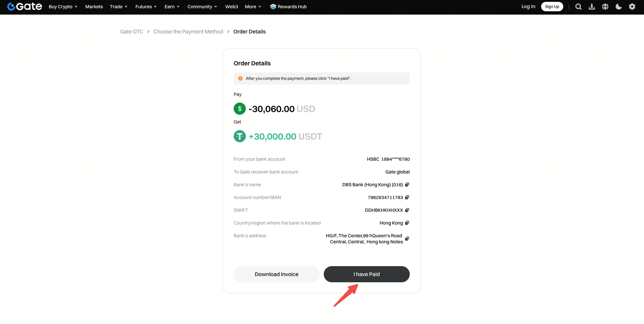Open the Rewards Hub link
This screenshot has height=324, width=644.
click(288, 7)
